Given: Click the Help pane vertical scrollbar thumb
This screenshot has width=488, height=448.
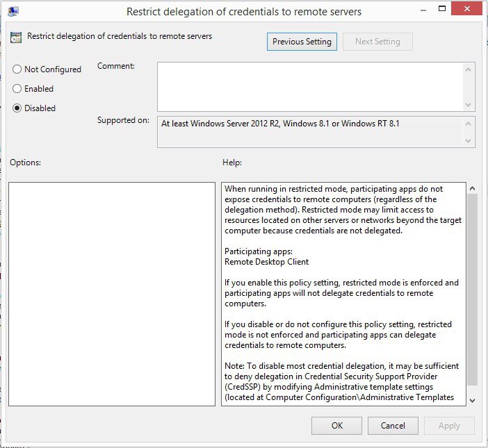Looking at the screenshot, I should coord(472,290).
